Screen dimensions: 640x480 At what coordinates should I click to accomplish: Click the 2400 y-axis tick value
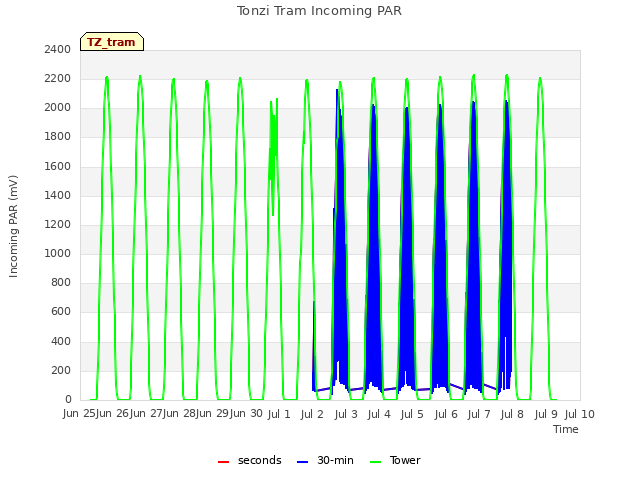pyautogui.click(x=58, y=49)
